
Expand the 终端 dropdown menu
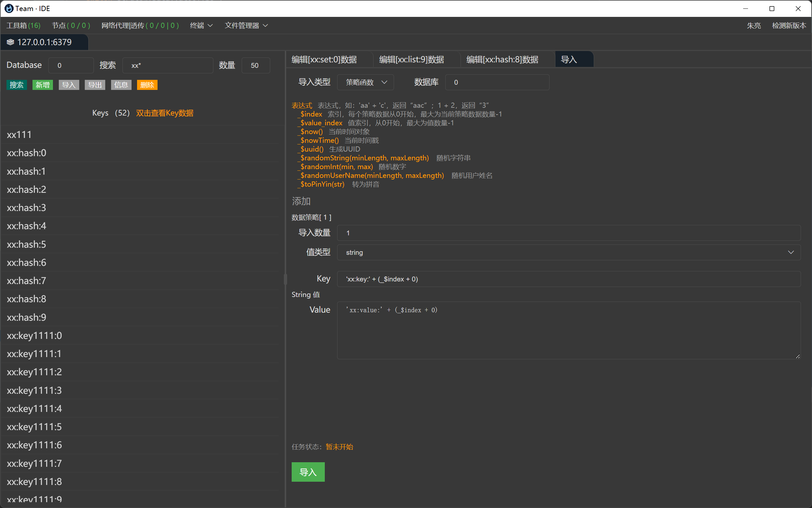click(x=201, y=26)
